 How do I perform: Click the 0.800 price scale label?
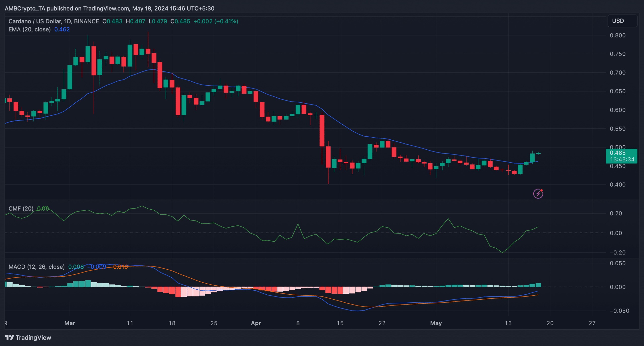pos(618,35)
